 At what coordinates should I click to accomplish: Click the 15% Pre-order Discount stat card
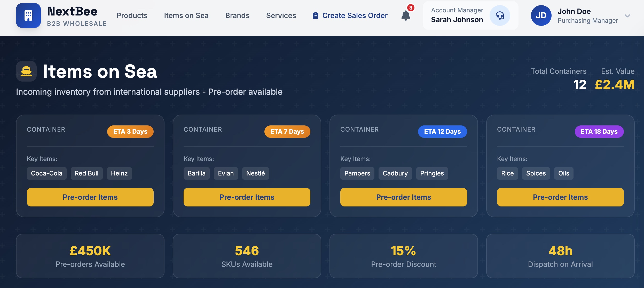tap(403, 256)
